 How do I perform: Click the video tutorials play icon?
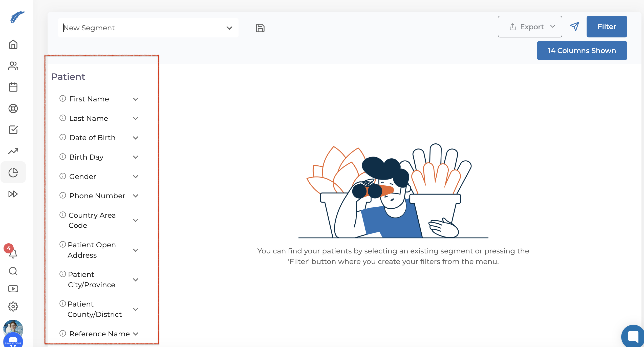13,289
